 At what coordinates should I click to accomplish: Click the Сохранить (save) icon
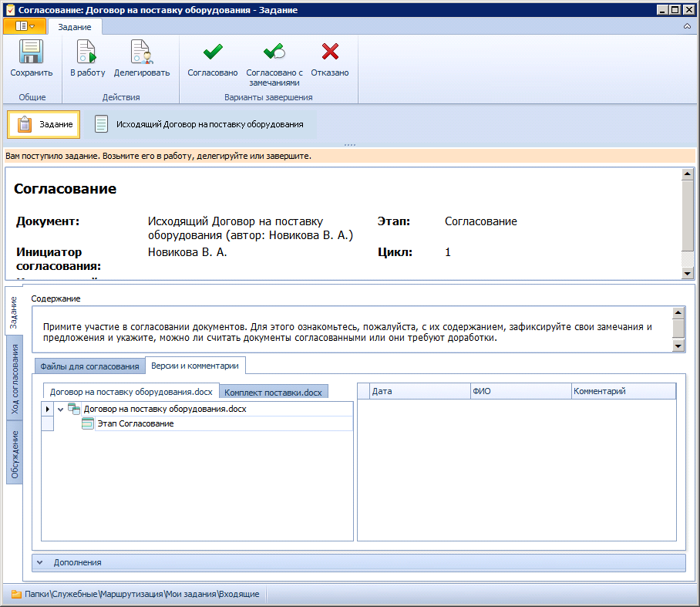[29, 52]
